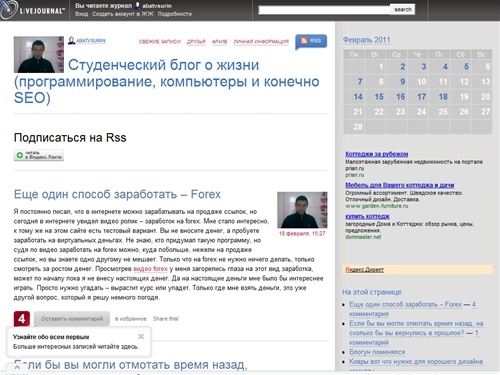The width and height of the screenshot is (500, 375).
Task: Select calendar day 7
Action: point(360,81)
